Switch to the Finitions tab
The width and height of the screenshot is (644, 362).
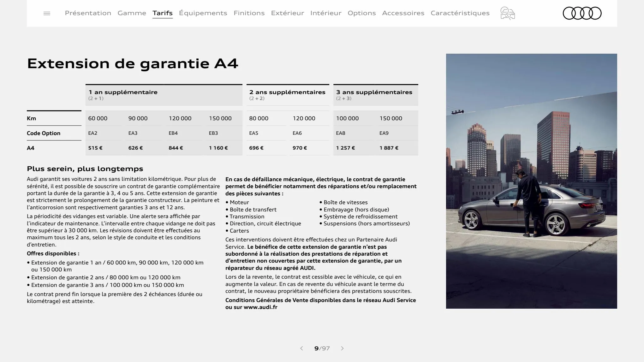[x=249, y=13]
